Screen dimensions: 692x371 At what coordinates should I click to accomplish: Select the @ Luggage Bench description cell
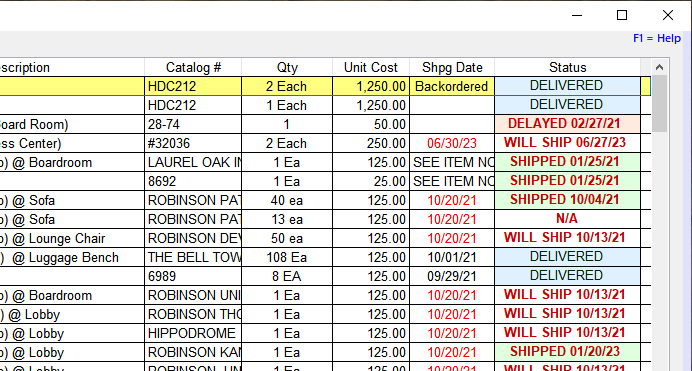coord(72,257)
